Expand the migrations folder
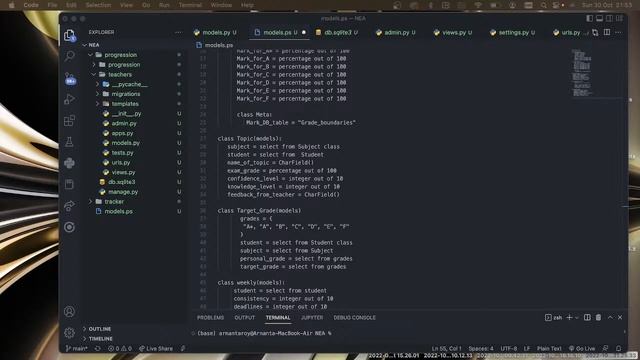This screenshot has width=640, height=360. [x=98, y=94]
